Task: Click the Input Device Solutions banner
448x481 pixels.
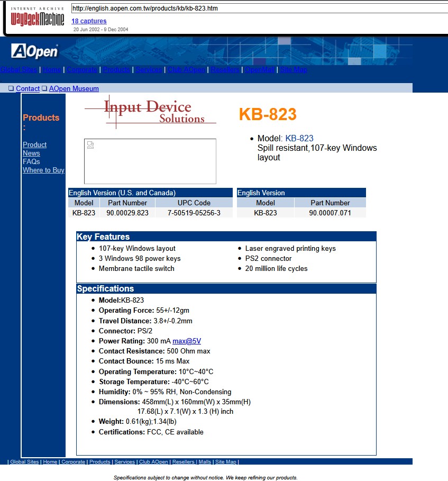Action: (x=150, y=112)
